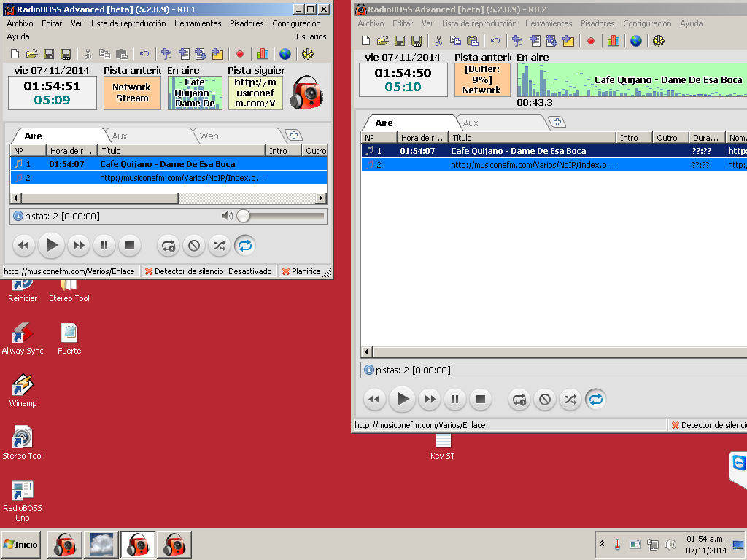
Task: Select musiconefm.com stream row in RB 2
Action: tap(554, 165)
